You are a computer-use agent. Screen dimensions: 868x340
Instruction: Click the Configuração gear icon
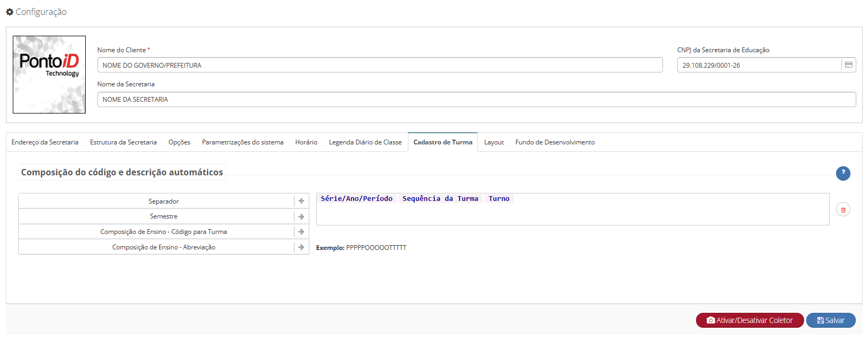(10, 12)
